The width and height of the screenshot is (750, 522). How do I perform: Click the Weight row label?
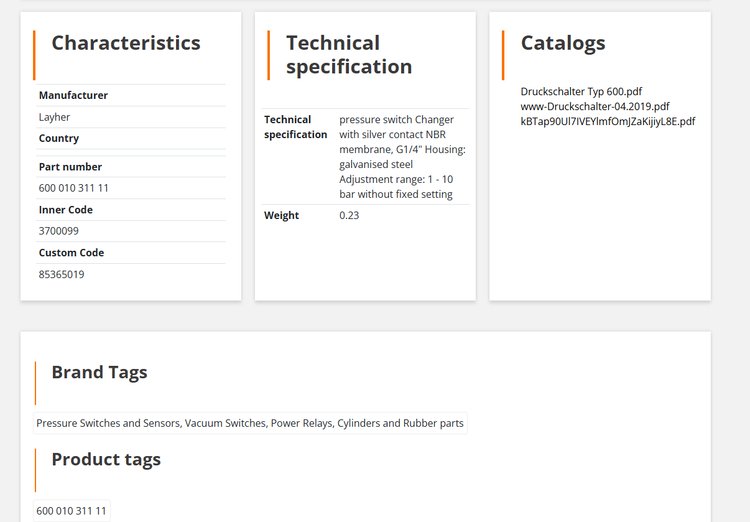[x=281, y=215]
